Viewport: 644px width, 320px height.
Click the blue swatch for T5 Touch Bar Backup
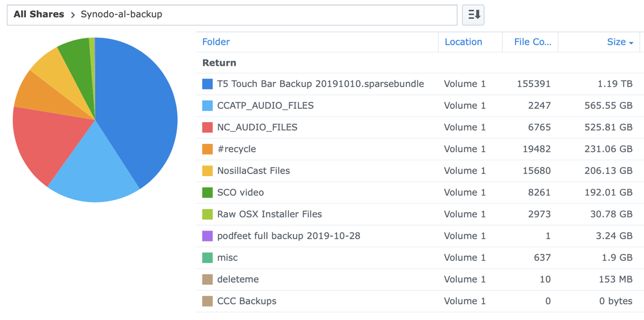[207, 84]
